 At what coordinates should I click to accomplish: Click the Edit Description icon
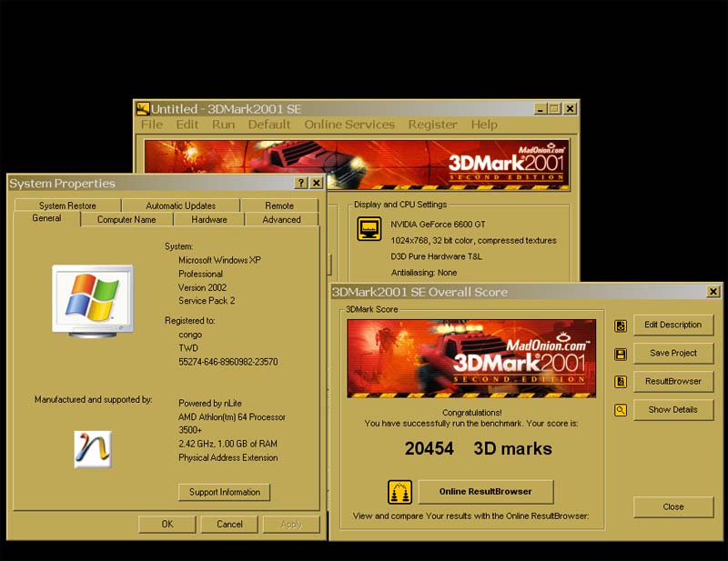tap(621, 326)
